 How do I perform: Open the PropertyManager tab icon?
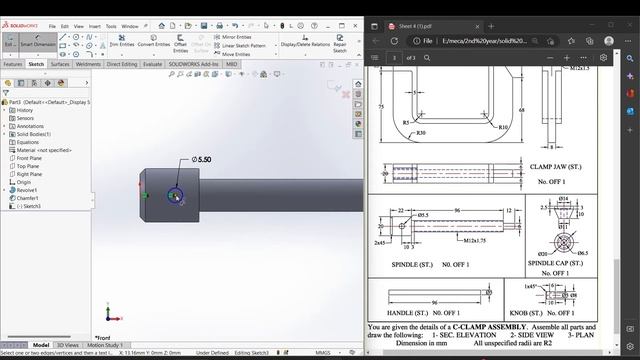pyautogui.click(x=21, y=83)
